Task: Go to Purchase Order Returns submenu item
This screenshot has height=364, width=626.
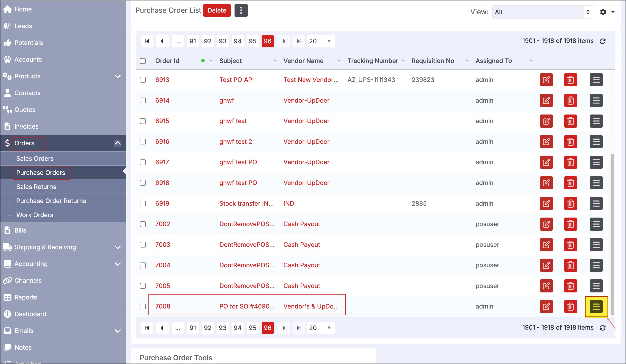Action: [51, 201]
